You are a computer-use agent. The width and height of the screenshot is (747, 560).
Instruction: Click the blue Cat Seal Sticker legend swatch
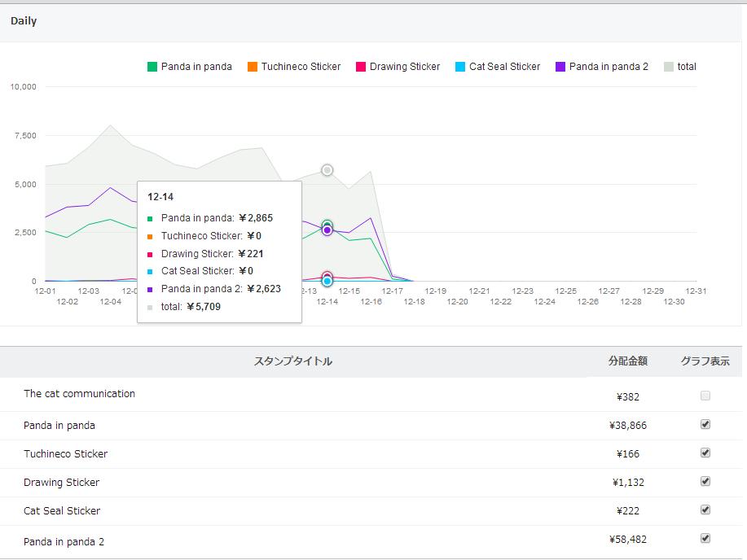(x=461, y=67)
